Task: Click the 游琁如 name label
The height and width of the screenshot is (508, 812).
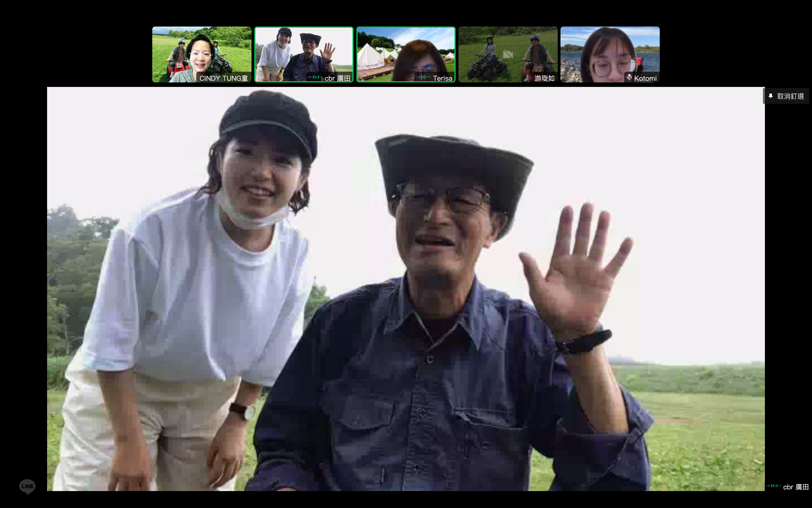Action: pyautogui.click(x=544, y=78)
